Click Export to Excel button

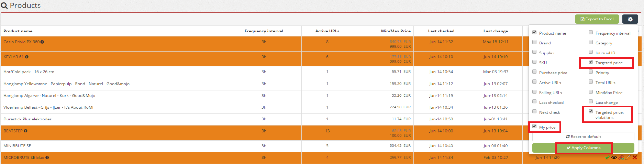point(597,19)
